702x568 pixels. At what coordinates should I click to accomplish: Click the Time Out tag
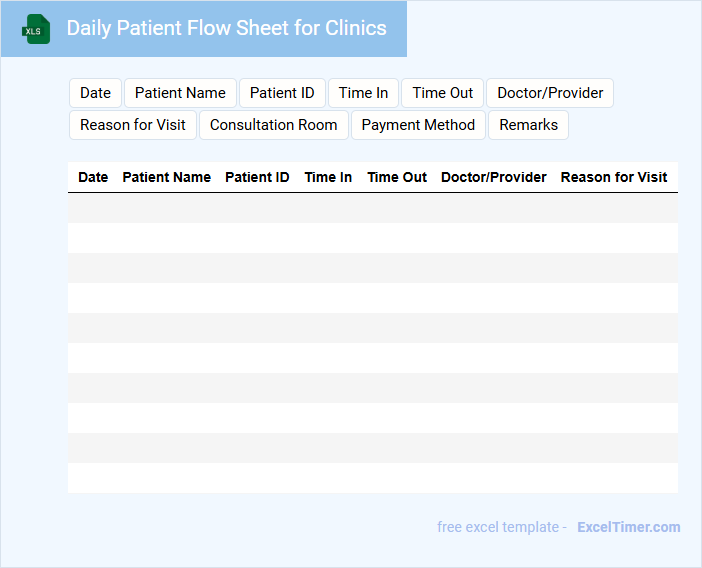coord(442,93)
